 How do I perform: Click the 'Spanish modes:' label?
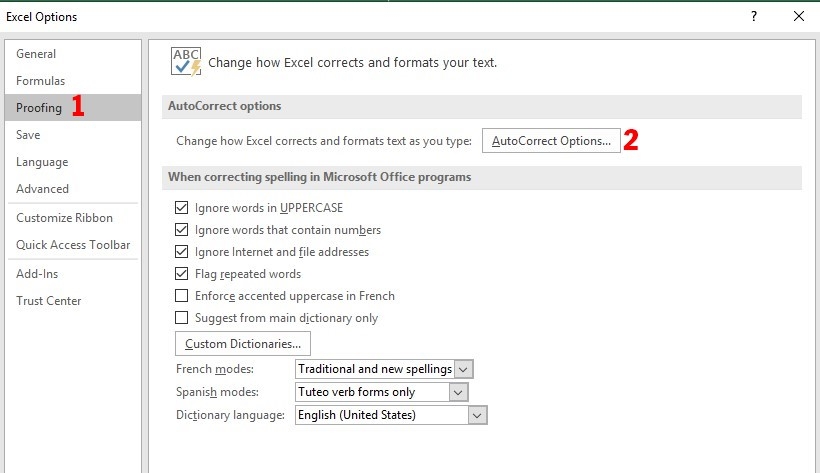(x=217, y=392)
